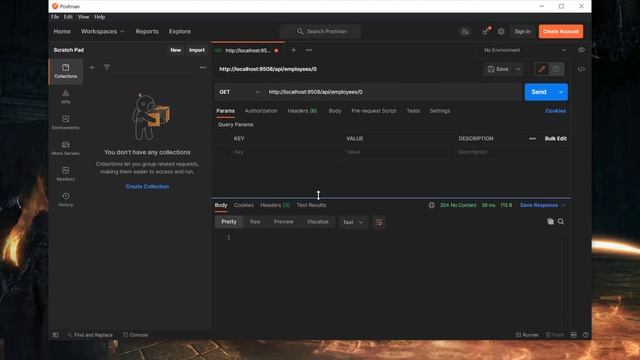Switch to response Cookies tab

(244, 205)
